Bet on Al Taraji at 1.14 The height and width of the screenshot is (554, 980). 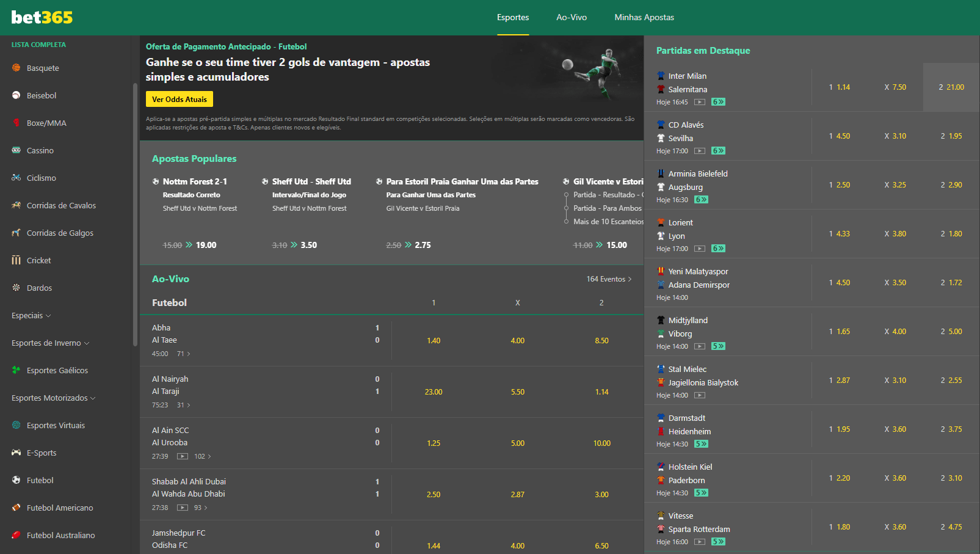coord(602,392)
